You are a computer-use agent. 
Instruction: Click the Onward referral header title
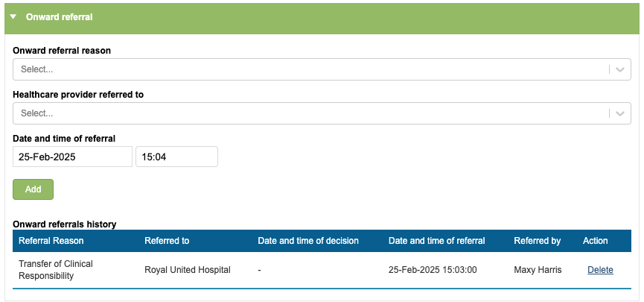click(60, 16)
